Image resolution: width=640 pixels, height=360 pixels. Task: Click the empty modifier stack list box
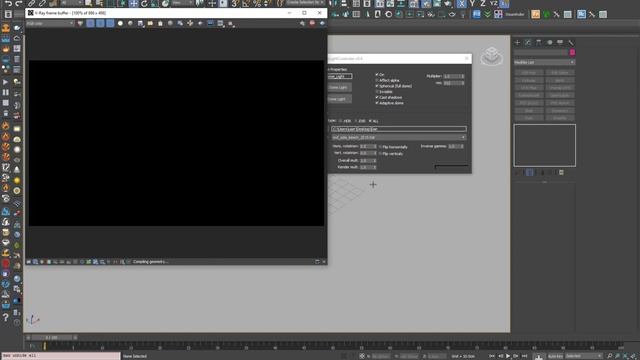click(x=544, y=145)
